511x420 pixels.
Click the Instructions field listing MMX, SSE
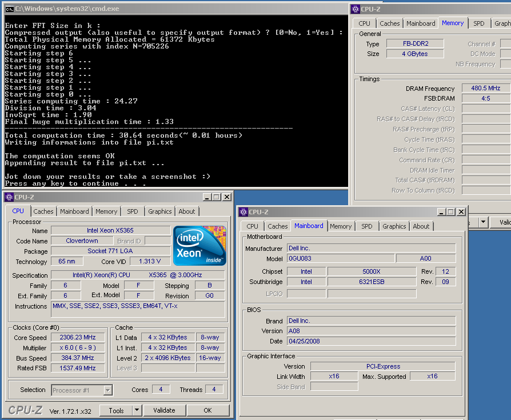point(138,309)
